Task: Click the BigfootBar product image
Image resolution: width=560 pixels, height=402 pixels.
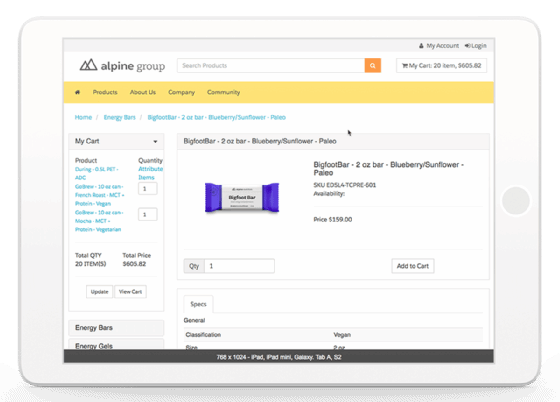Action: click(x=242, y=197)
